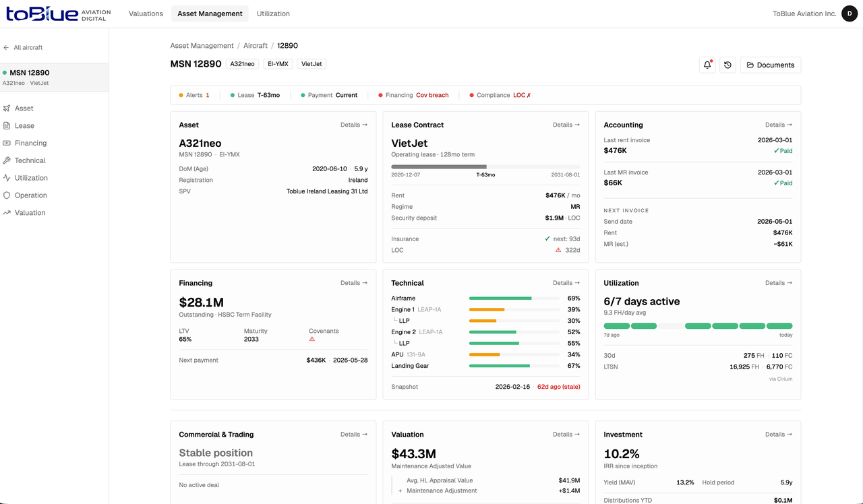The width and height of the screenshot is (863, 504).
Task: Click the Alerts 1 status item
Action: tap(194, 95)
